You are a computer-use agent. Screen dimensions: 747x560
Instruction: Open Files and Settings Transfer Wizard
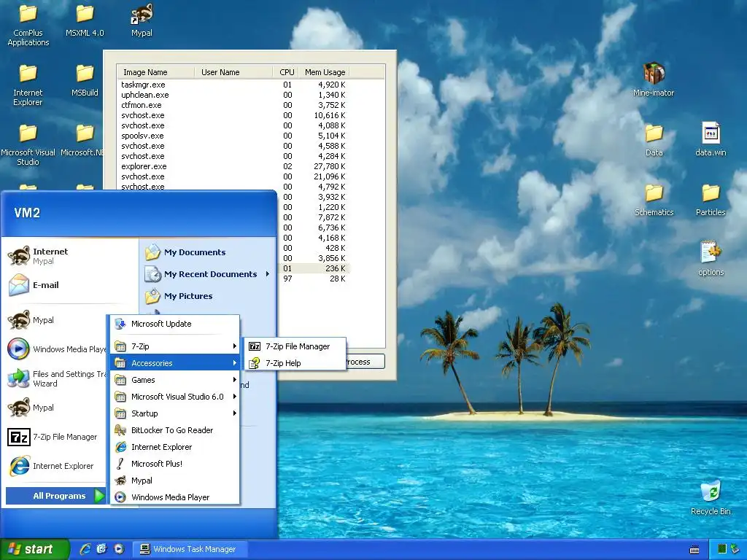56,378
